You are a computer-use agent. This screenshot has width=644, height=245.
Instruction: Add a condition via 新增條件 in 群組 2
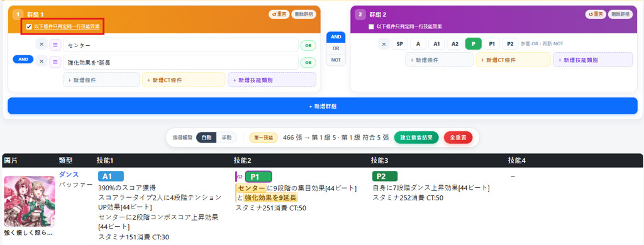pyautogui.click(x=440, y=60)
